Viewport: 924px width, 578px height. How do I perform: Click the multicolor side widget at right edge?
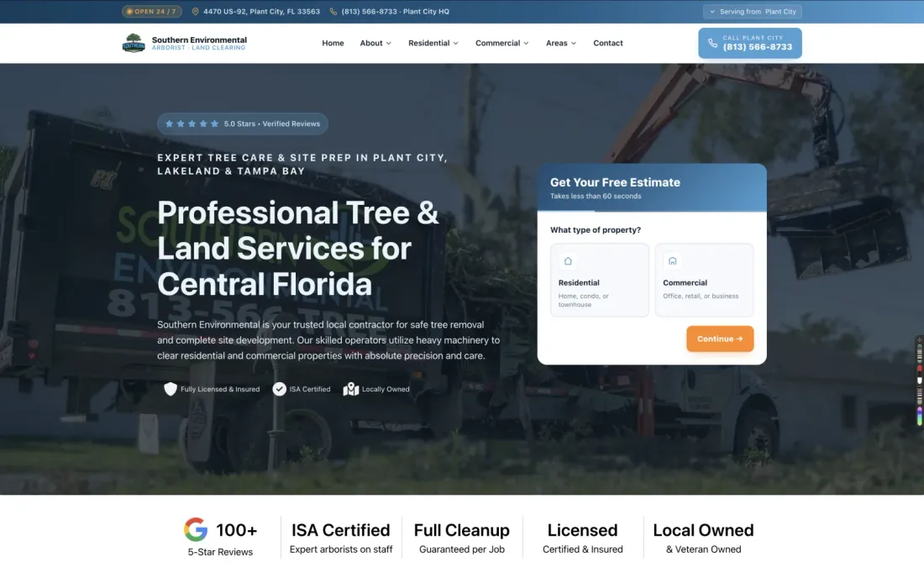919,381
